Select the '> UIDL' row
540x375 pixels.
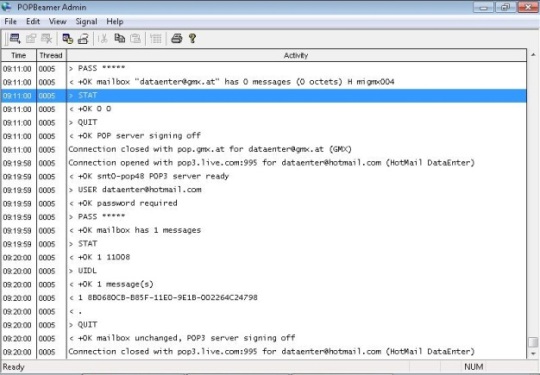click(x=264, y=271)
